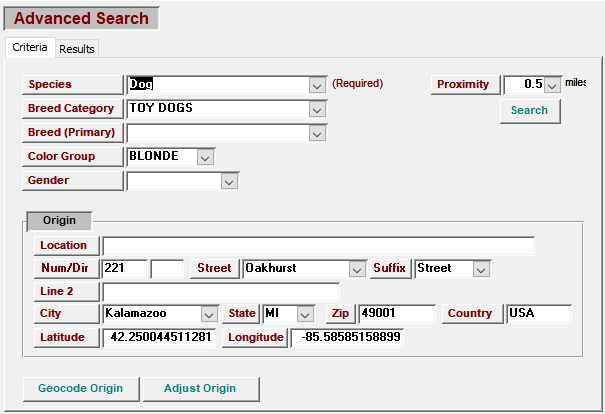This screenshot has height=414, width=605.
Task: Focus the Location text field
Action: [318, 246]
